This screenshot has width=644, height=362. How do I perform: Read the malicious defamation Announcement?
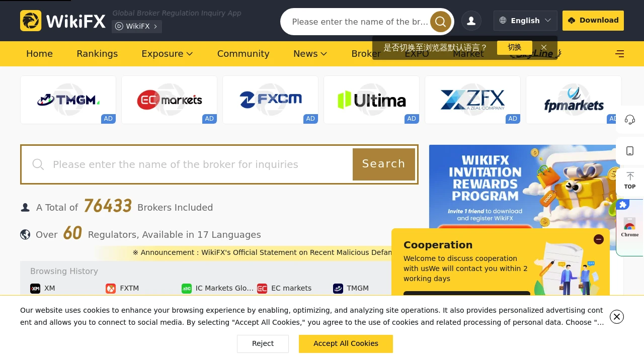coord(262,252)
